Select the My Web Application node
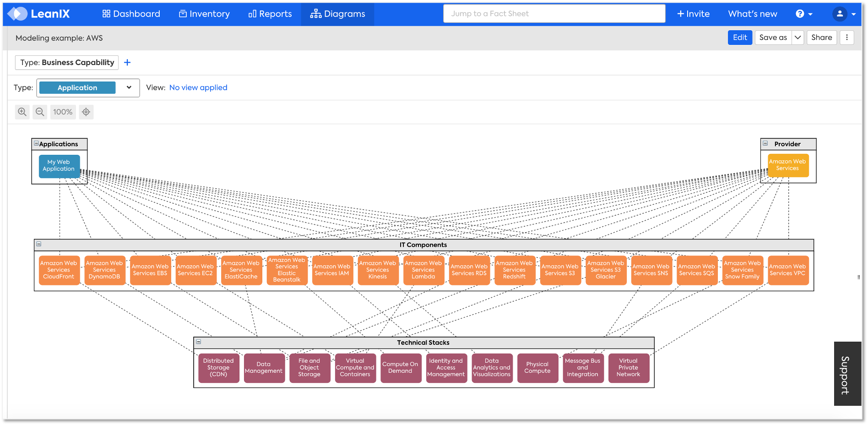This screenshot has height=425, width=868. [x=59, y=166]
